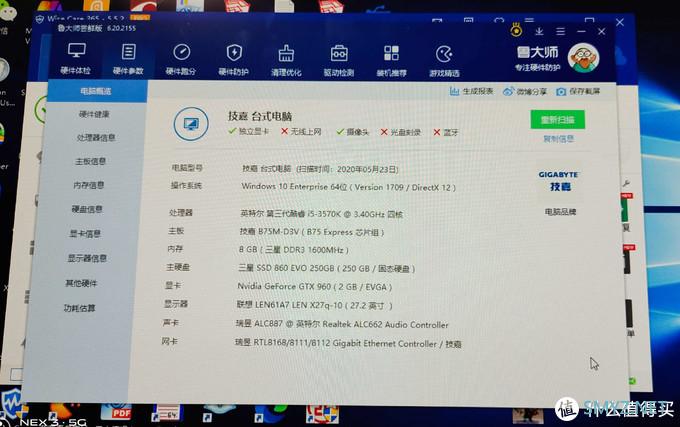
Task: Open 其他硬件 other hardware in sidebar
Action: (81, 284)
